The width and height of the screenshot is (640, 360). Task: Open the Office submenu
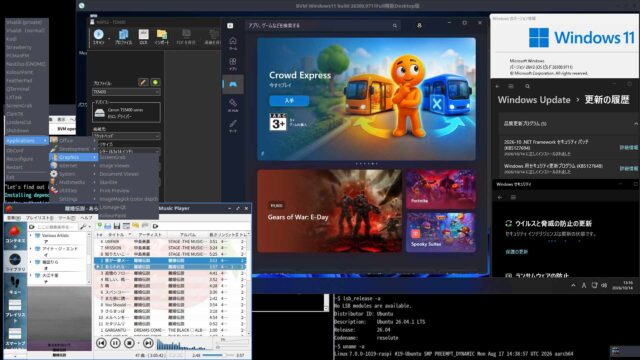[74, 140]
